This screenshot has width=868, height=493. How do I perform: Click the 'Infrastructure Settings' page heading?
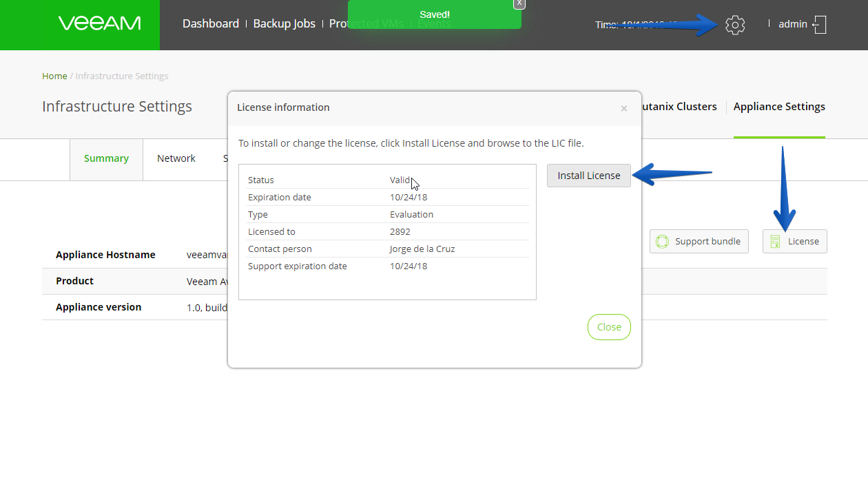pos(117,107)
